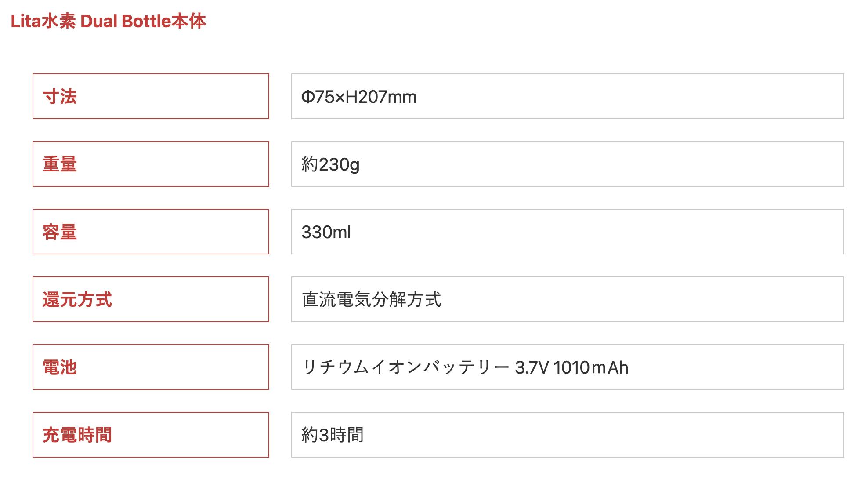The width and height of the screenshot is (868, 487).
Task: Click the 電池 label cell
Action: coord(150,367)
